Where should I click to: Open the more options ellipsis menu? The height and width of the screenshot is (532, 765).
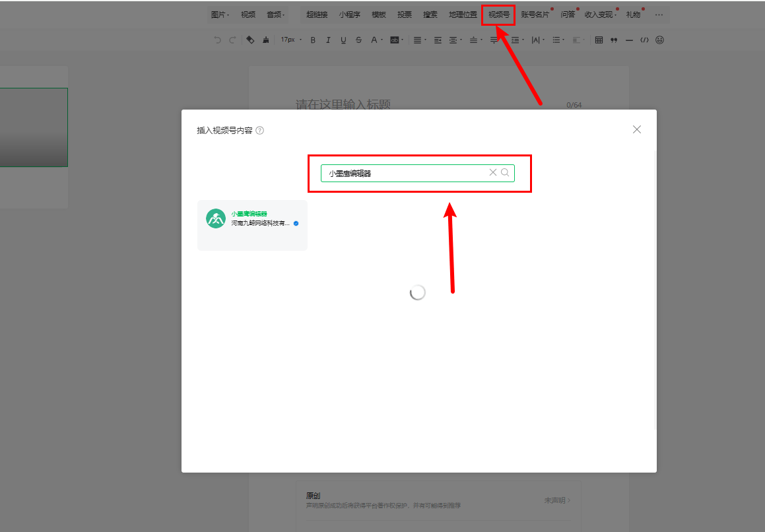[659, 15]
